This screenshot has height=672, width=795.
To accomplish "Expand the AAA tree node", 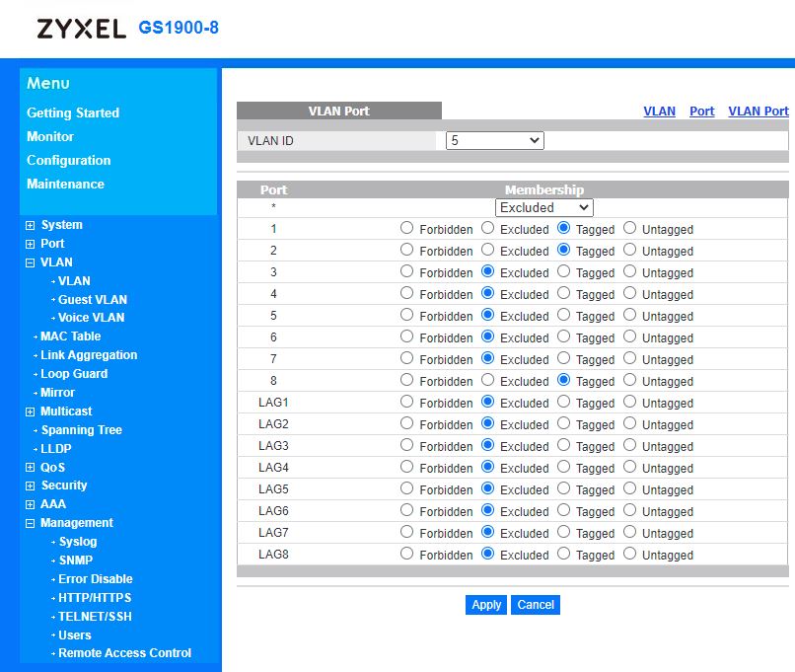I will 31,504.
